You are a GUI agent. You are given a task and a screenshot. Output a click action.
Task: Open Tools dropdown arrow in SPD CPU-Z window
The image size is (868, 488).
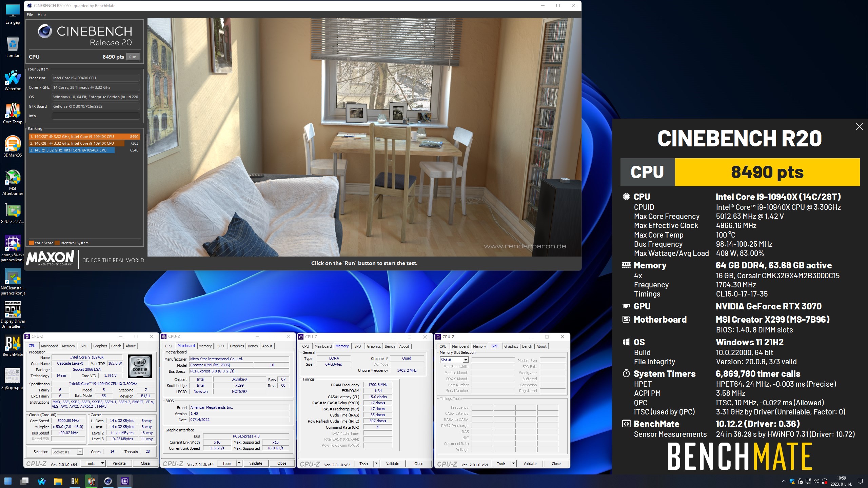click(x=513, y=464)
